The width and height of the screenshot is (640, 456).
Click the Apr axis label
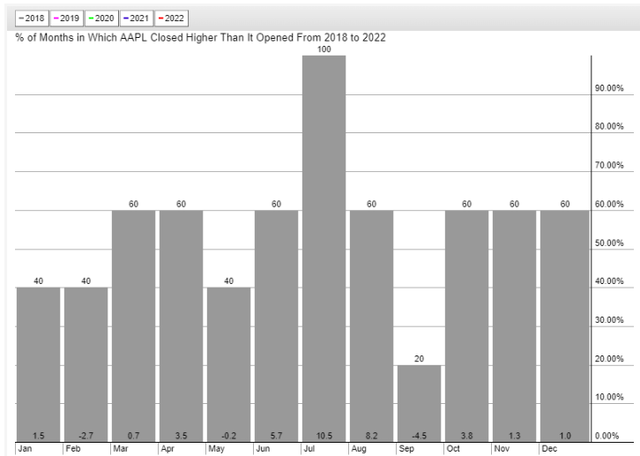(x=168, y=449)
